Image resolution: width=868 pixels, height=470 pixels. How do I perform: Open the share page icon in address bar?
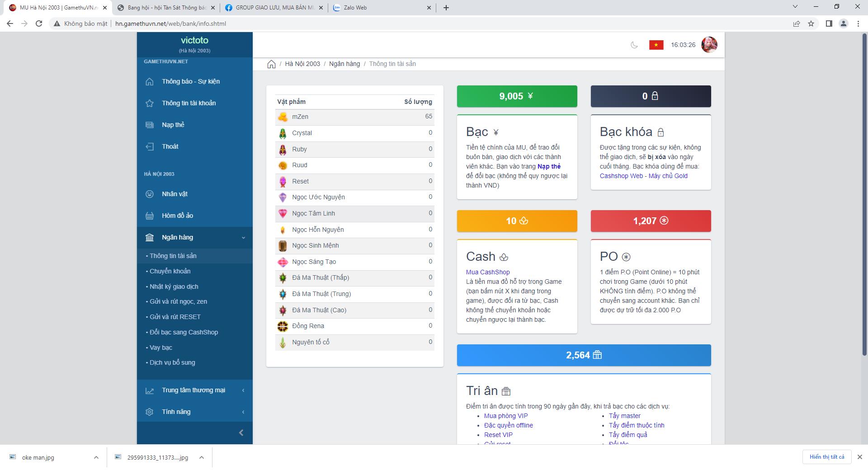coord(797,23)
